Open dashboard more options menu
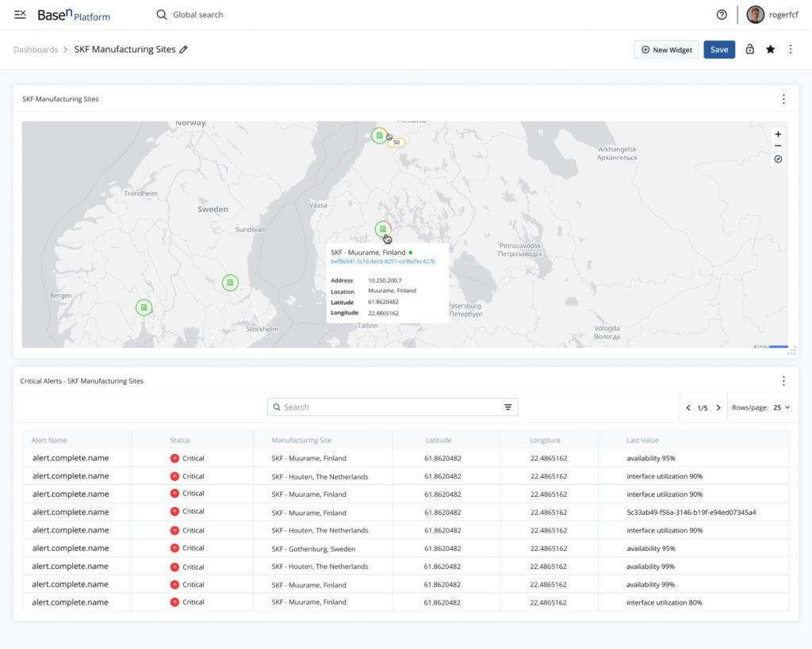 791,49
